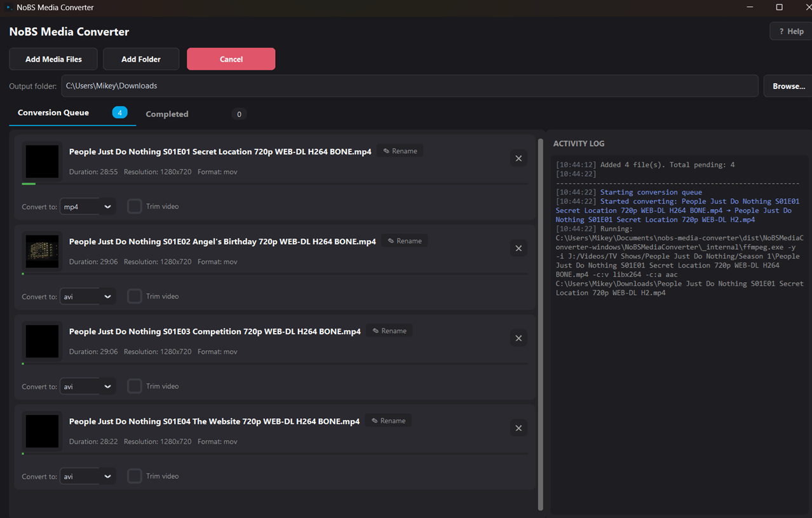Click the 'Duration: 28:22' text
Viewport: 812px width, 518px height.
point(93,442)
